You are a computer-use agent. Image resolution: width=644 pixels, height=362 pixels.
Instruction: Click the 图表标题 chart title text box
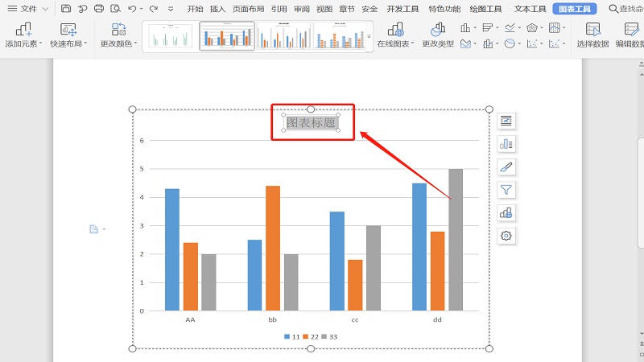point(311,122)
